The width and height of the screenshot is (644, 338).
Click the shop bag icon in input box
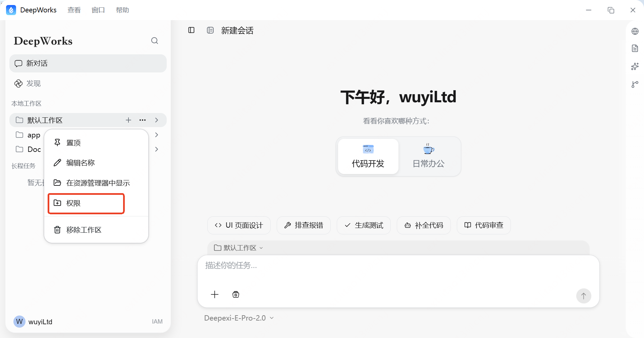click(x=236, y=294)
